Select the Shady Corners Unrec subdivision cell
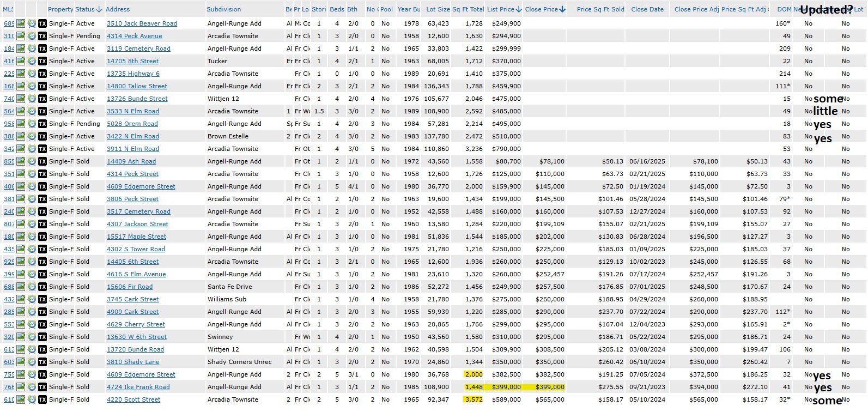868x412 pixels. (239, 362)
